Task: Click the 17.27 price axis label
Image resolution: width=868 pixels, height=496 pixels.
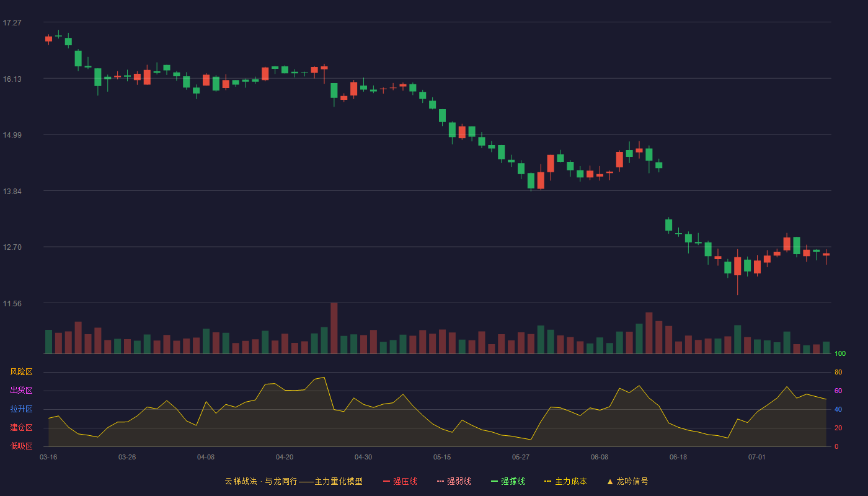Action: (x=12, y=23)
